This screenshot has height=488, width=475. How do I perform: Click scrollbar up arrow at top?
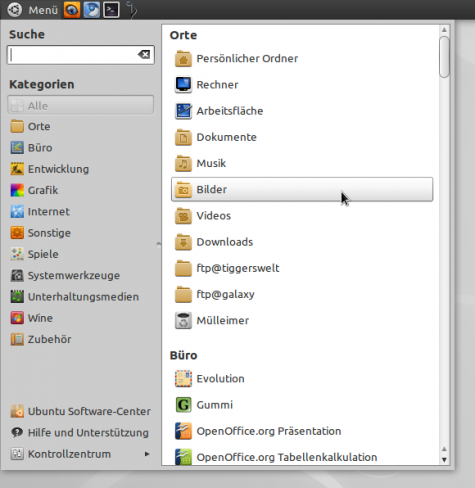444,30
